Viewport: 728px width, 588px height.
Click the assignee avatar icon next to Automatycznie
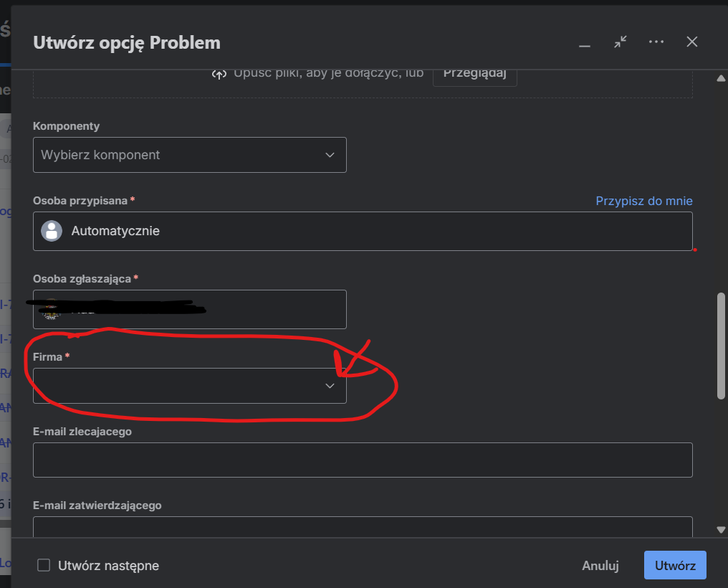point(52,231)
